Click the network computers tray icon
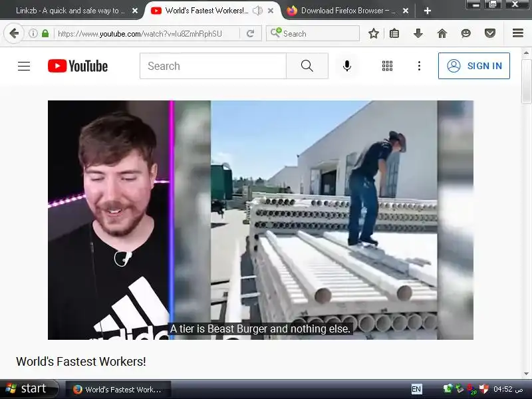 [448, 389]
